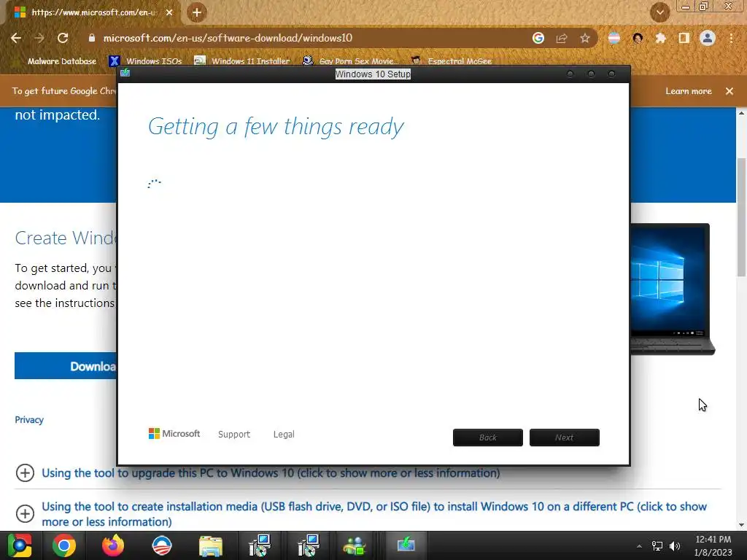Click the webpage vertical scrollbar thumb

pos(741,217)
